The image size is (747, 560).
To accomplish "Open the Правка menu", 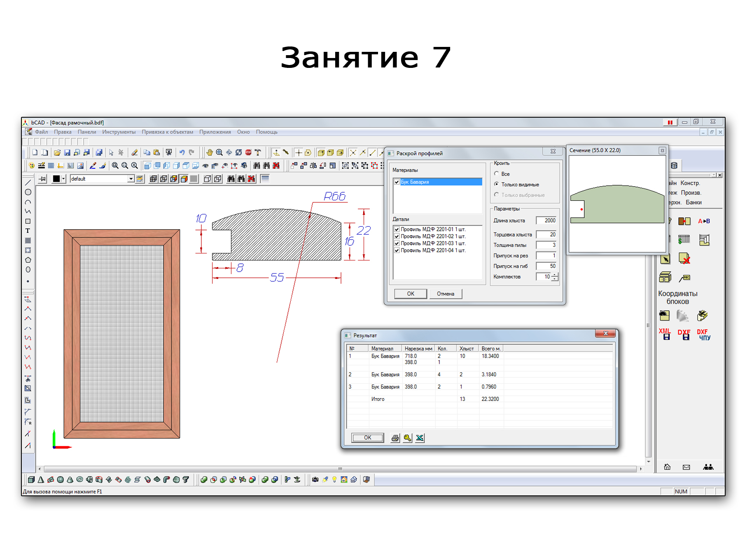I will click(63, 132).
